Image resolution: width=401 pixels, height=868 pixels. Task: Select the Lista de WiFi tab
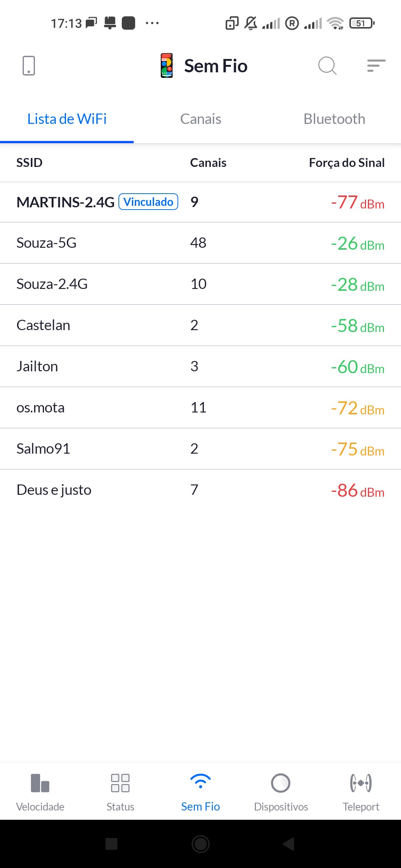tap(67, 119)
